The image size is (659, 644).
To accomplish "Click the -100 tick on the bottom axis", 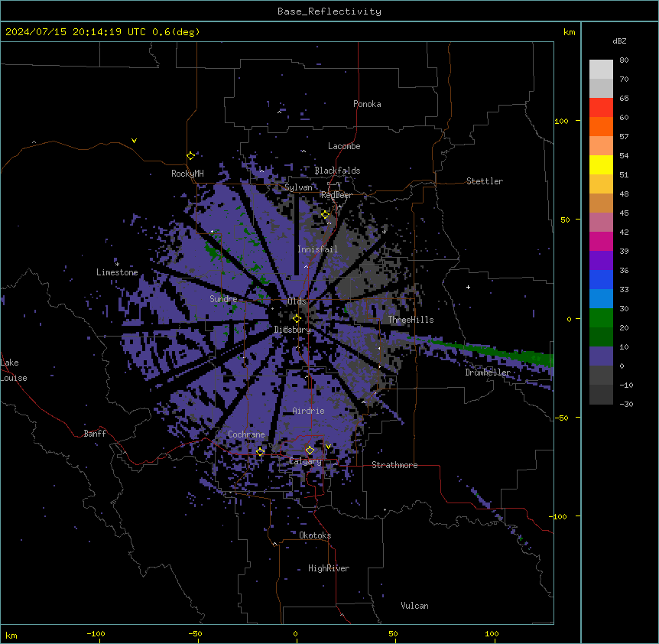I will (96, 633).
